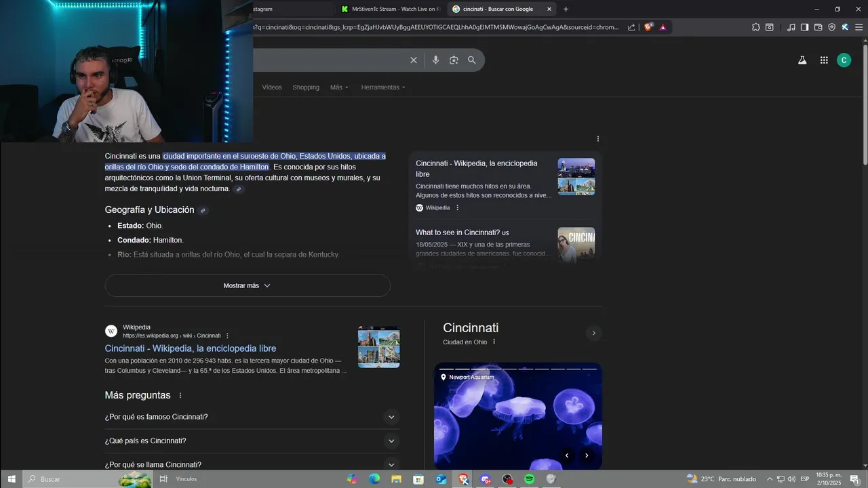Viewport: 868px width, 488px height.
Task: Open the Windows notification center
Action: 856,479
